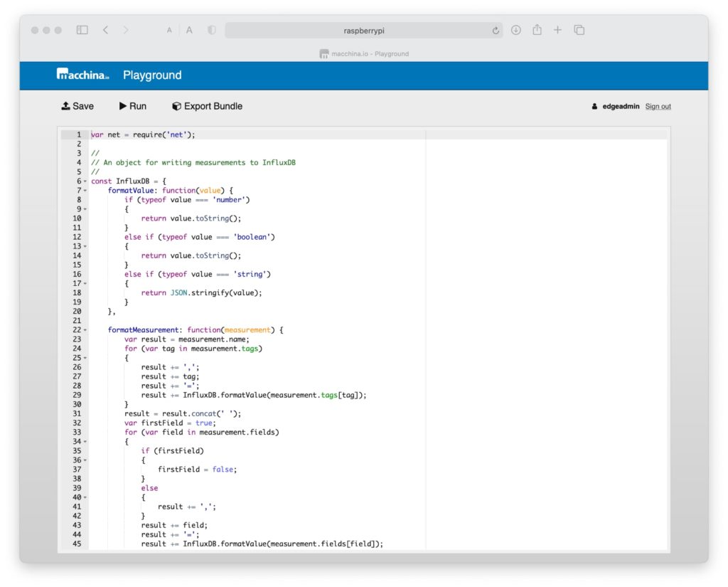Collapse the formatValue function fold
The width and height of the screenshot is (728, 587).
coord(85,190)
